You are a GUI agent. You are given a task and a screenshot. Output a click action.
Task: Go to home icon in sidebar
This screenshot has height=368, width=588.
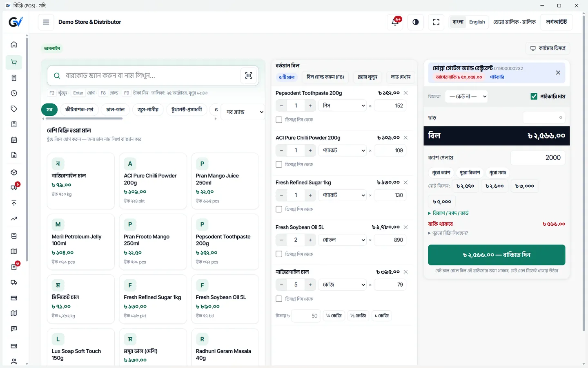(x=14, y=45)
